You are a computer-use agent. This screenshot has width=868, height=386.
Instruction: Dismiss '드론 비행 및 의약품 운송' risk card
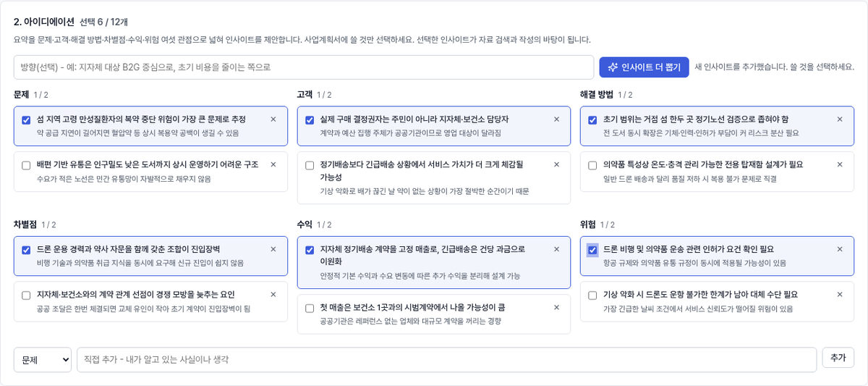840,249
